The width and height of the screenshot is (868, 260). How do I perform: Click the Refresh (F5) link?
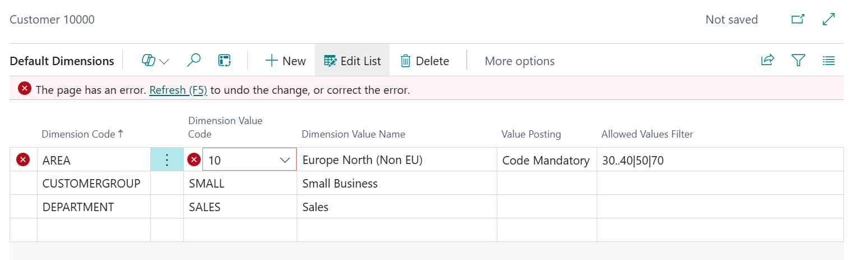click(178, 89)
